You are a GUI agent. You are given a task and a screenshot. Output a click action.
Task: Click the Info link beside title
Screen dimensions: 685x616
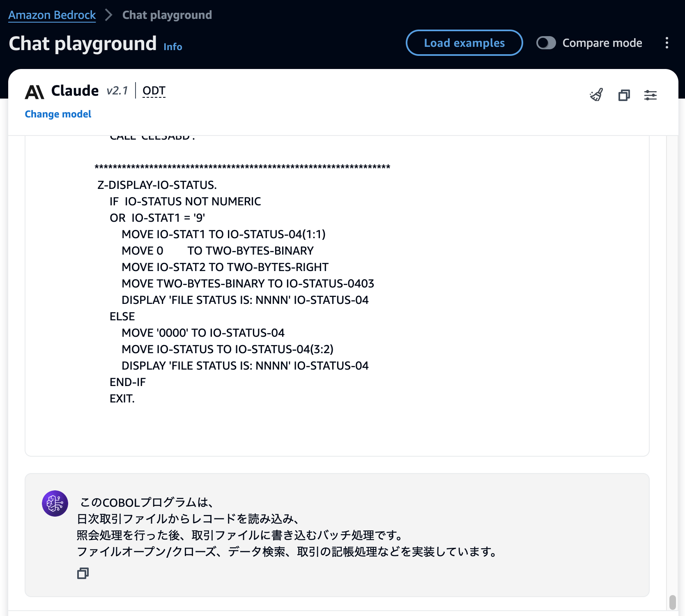pyautogui.click(x=173, y=47)
